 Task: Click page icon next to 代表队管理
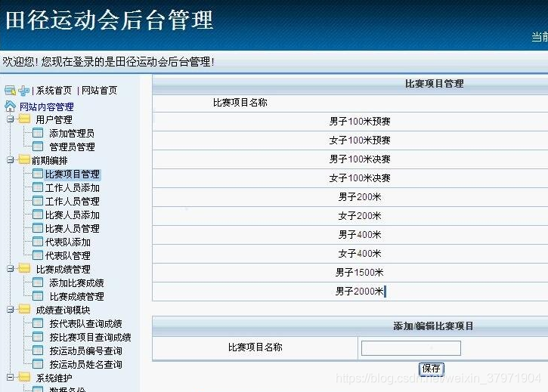38,255
